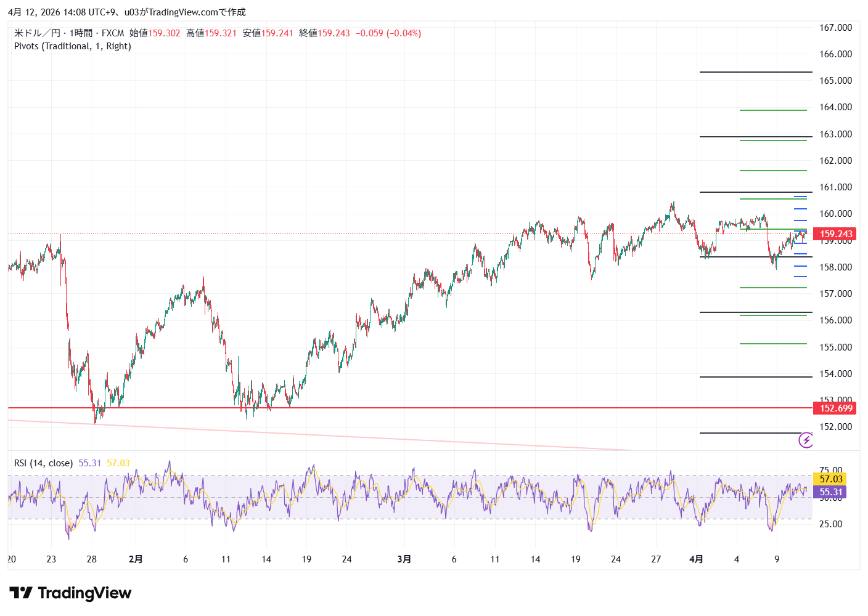This screenshot has height=616, width=868.
Task: Click the purple lightning bolt icon
Action: [x=806, y=440]
